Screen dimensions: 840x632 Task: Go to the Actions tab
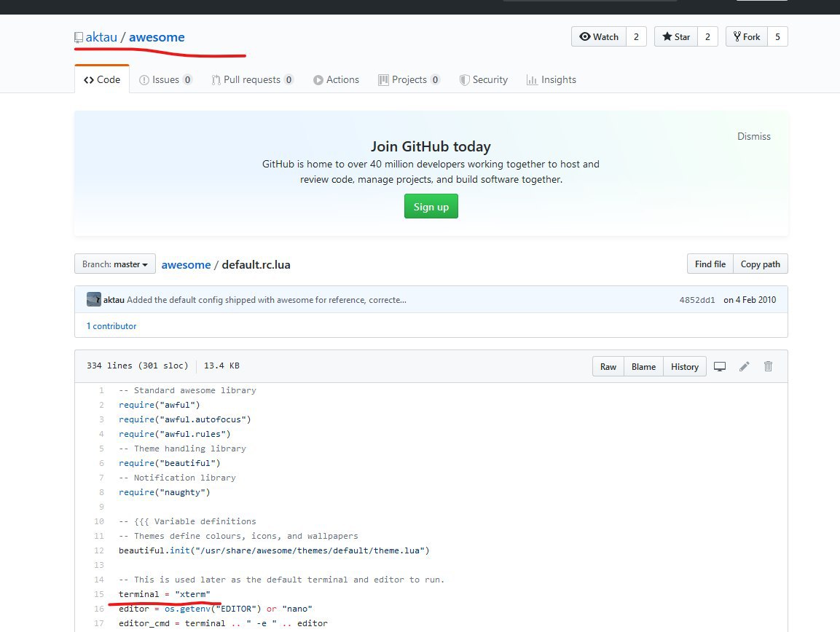click(x=337, y=80)
